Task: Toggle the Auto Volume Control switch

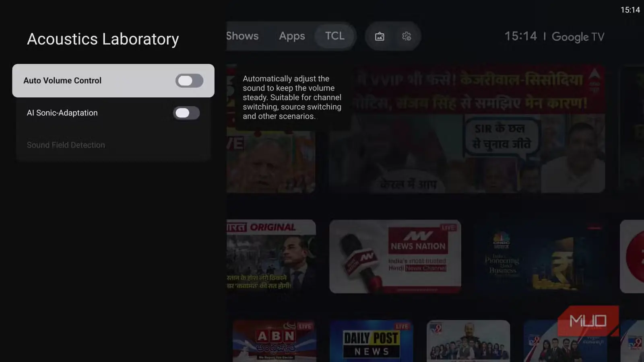Action: [189, 80]
